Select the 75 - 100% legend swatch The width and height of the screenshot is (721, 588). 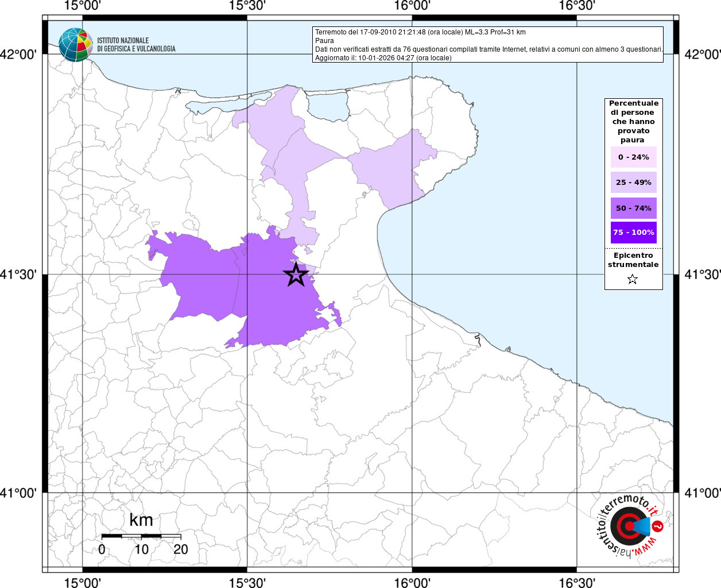(x=633, y=233)
